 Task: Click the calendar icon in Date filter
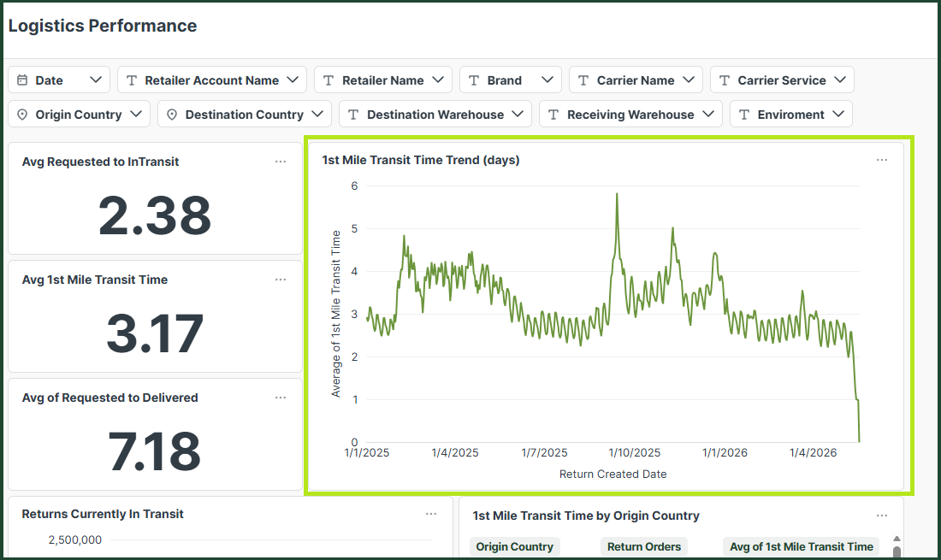coord(22,80)
